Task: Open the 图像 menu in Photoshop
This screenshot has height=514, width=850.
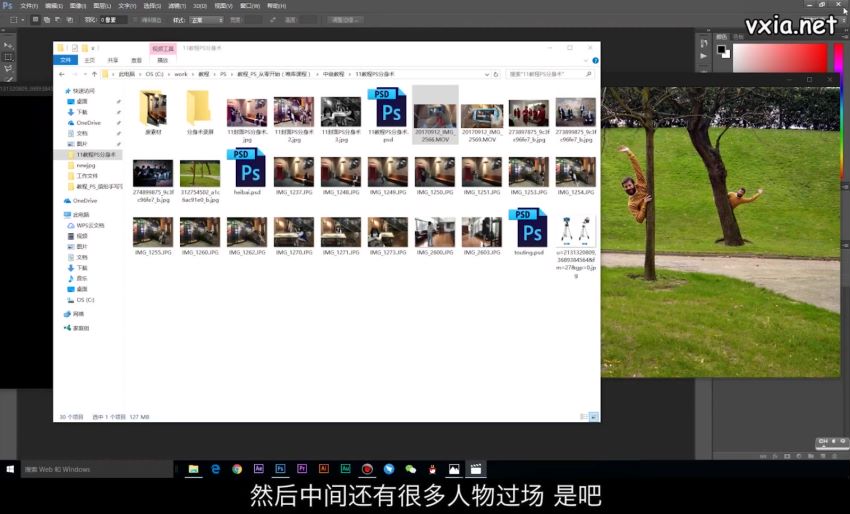Action: point(78,6)
